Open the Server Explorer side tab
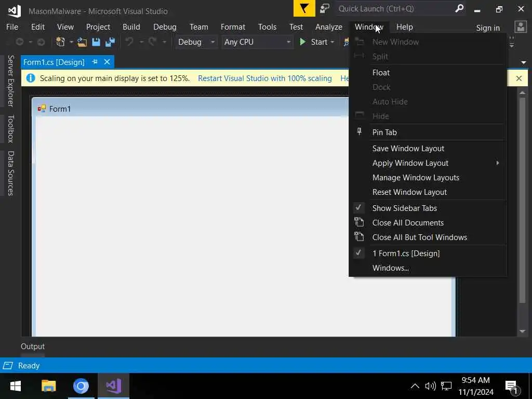Viewport: 532px width, 399px height. pyautogui.click(x=10, y=81)
